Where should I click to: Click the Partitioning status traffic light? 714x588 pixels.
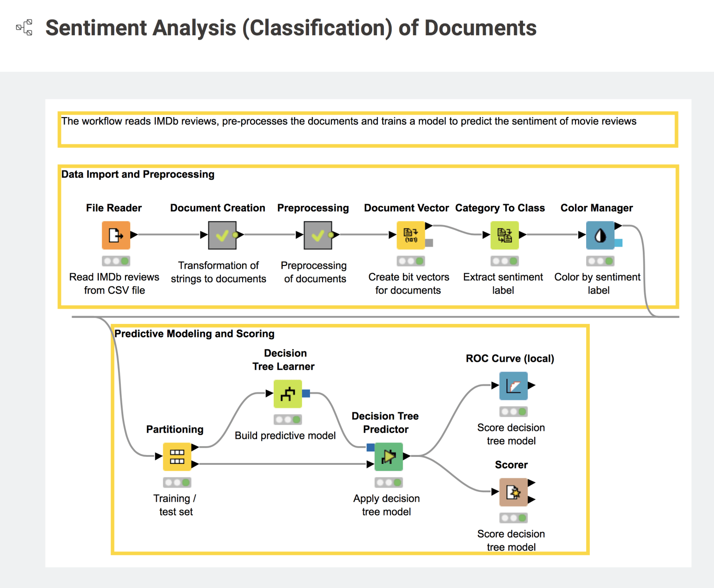click(177, 482)
